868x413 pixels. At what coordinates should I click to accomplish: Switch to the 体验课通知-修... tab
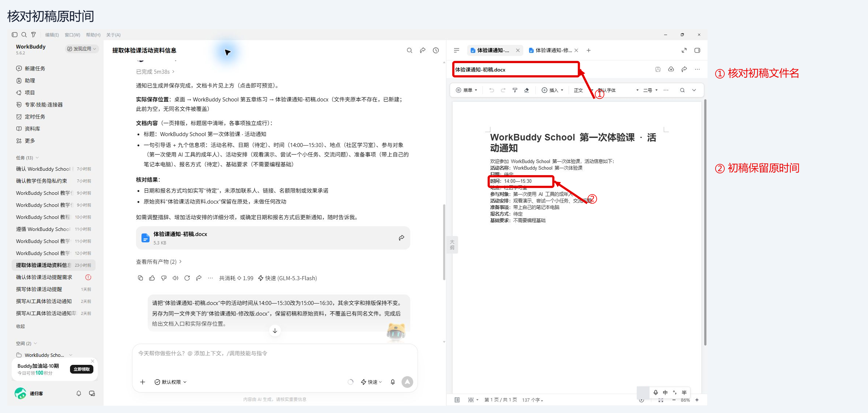point(553,50)
